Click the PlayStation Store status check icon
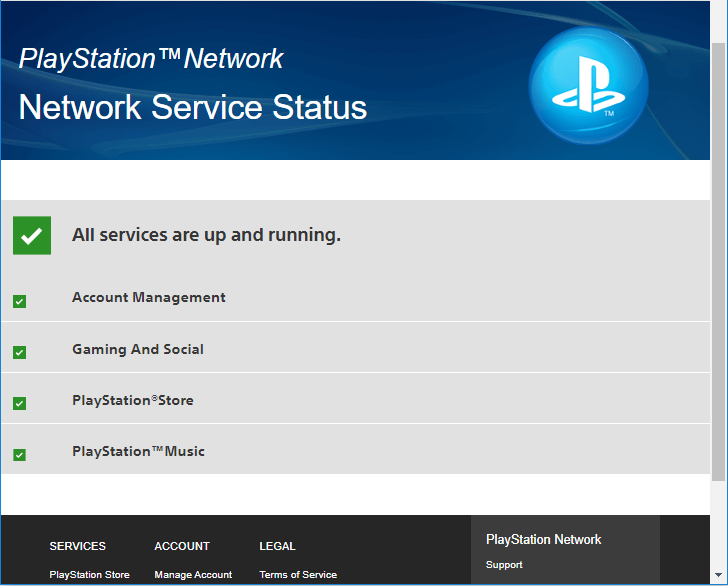Viewport: 728px width, 586px height. [20, 403]
